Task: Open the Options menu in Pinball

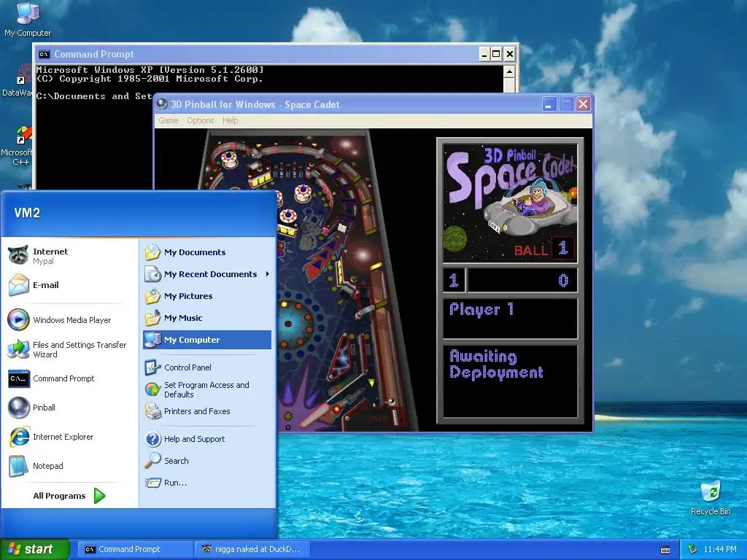Action: pos(200,120)
